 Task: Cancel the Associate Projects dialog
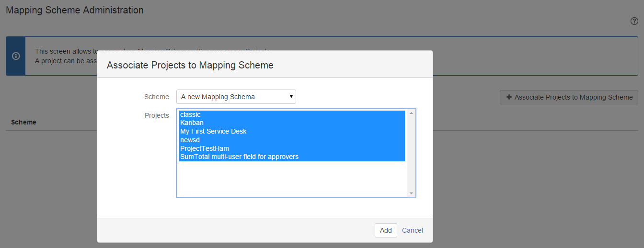(412, 230)
